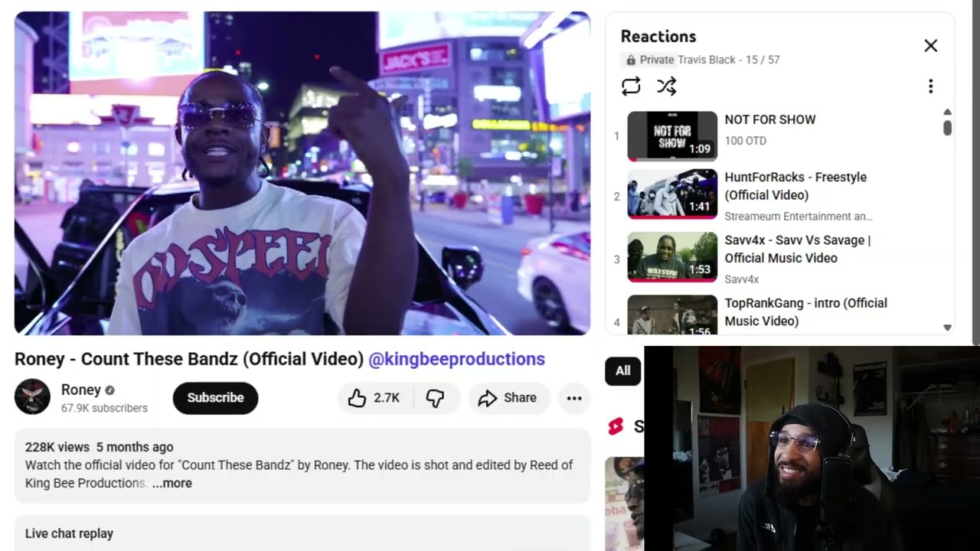Close the Reactions playlist panel
The width and height of the screenshot is (980, 551).
tap(931, 46)
